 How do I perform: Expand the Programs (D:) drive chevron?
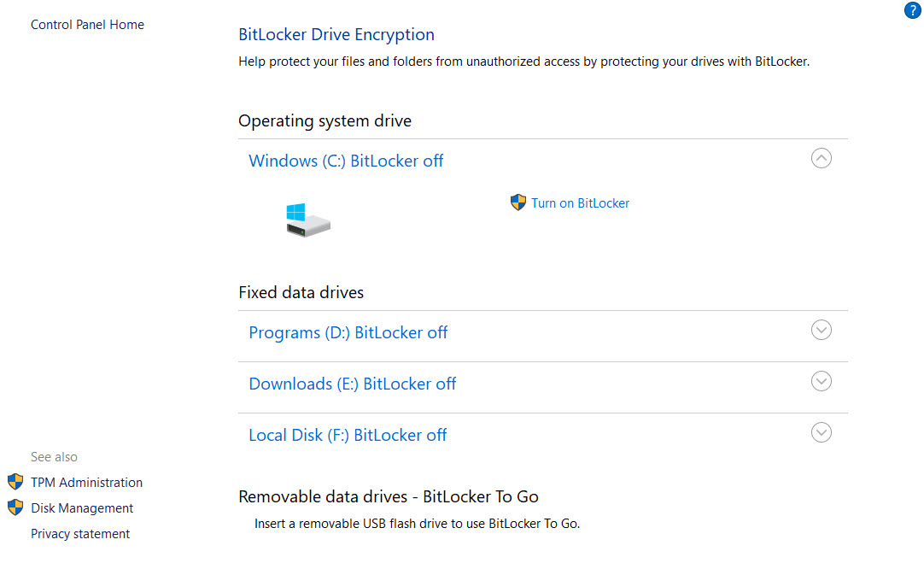[x=821, y=330]
